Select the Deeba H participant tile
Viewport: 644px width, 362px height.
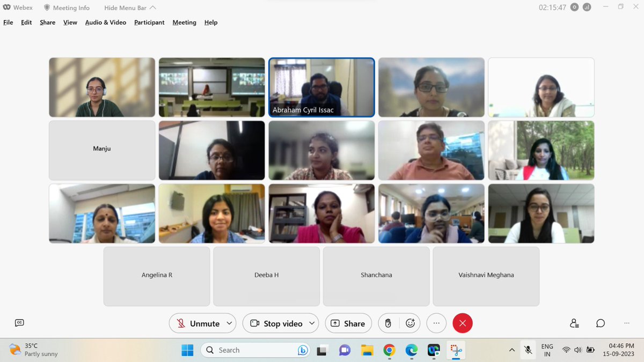pos(266,276)
